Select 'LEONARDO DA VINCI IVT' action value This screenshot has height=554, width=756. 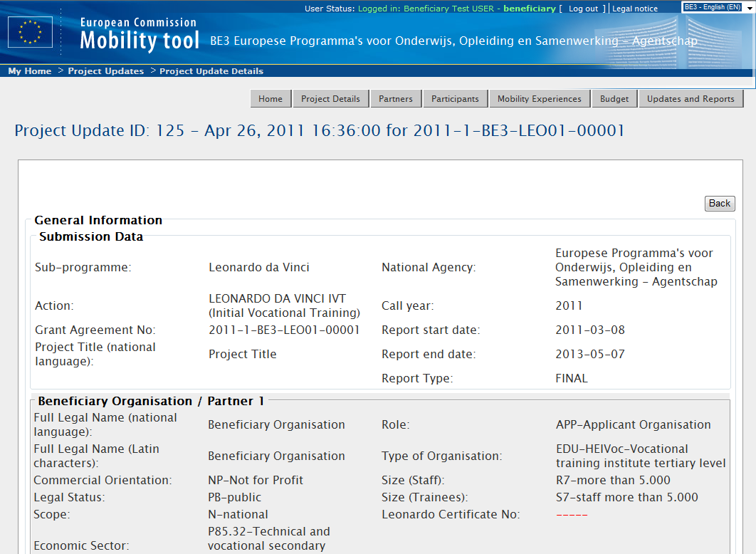pyautogui.click(x=285, y=305)
